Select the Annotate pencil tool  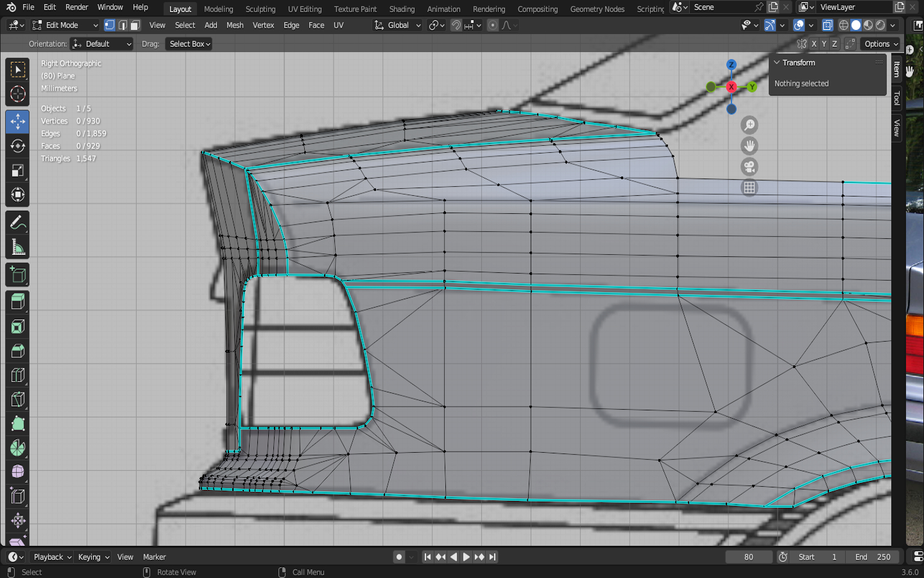click(17, 223)
